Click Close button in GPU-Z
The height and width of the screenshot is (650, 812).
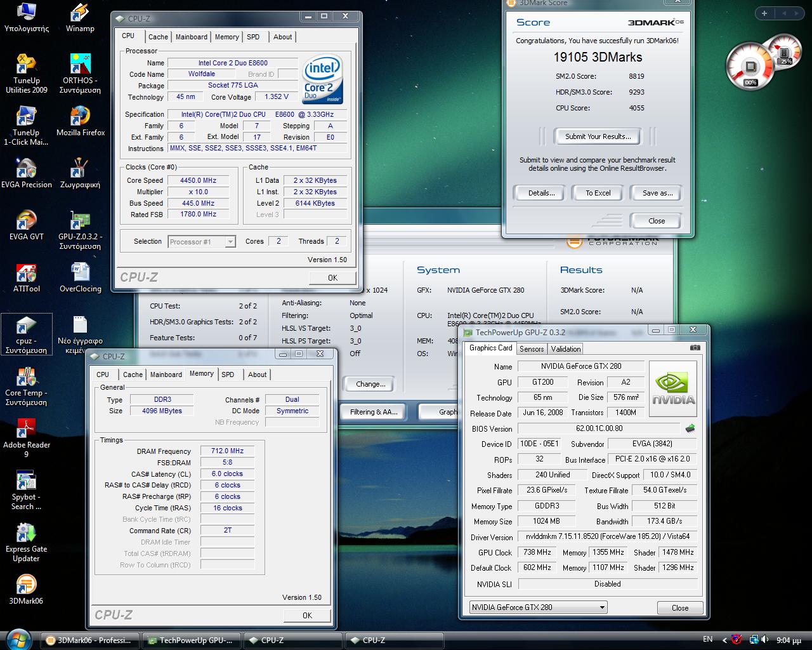pyautogui.click(x=680, y=607)
